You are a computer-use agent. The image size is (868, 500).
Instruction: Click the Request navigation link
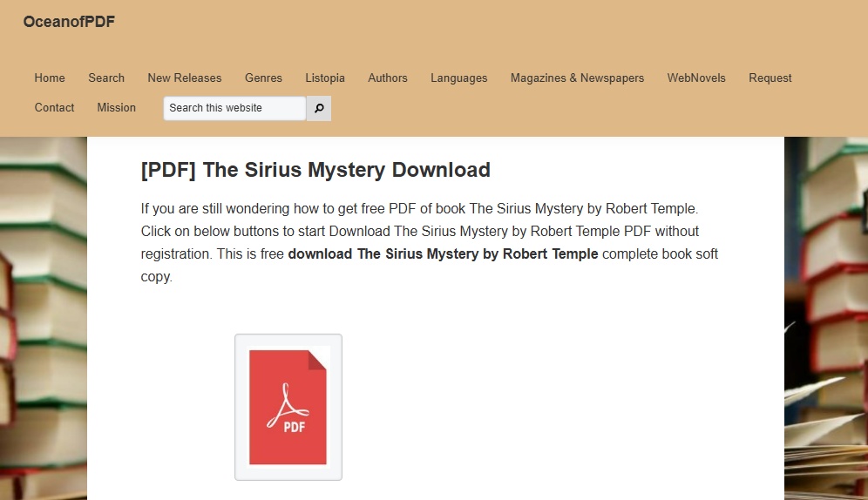pyautogui.click(x=770, y=78)
